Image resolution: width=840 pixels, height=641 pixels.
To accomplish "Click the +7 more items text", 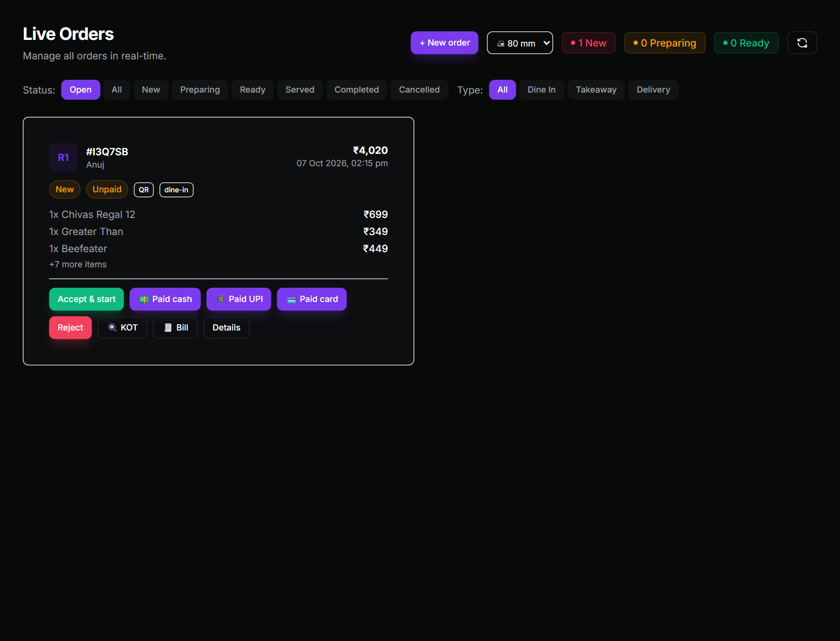I will point(78,264).
